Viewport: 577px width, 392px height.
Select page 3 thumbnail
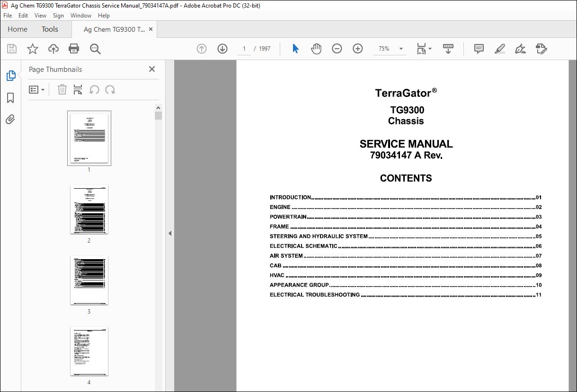click(89, 280)
